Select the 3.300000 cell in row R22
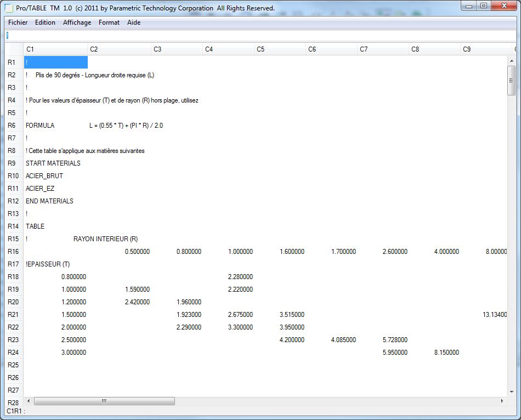 click(240, 327)
